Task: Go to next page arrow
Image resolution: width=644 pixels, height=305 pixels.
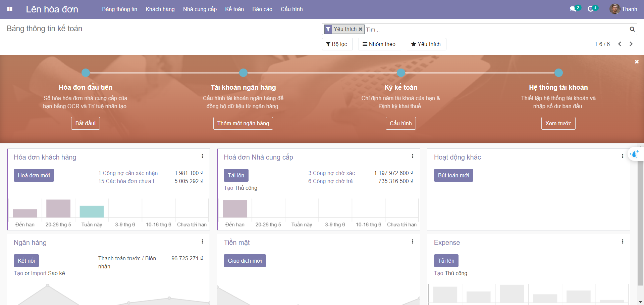Action: coord(631,44)
